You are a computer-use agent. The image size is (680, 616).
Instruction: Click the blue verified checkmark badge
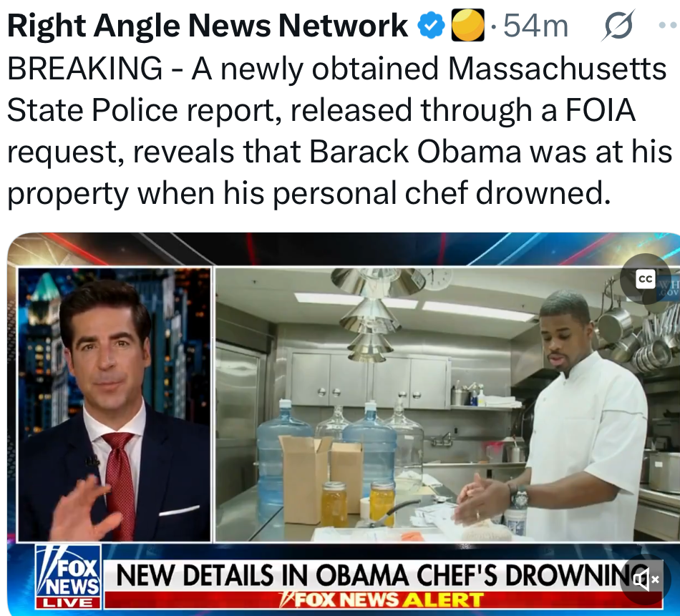pos(431,26)
